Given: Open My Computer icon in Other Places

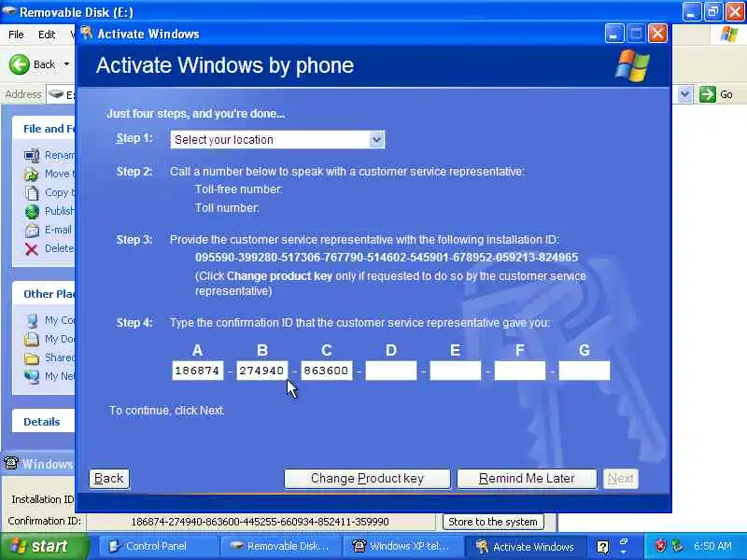Looking at the screenshot, I should (x=32, y=320).
